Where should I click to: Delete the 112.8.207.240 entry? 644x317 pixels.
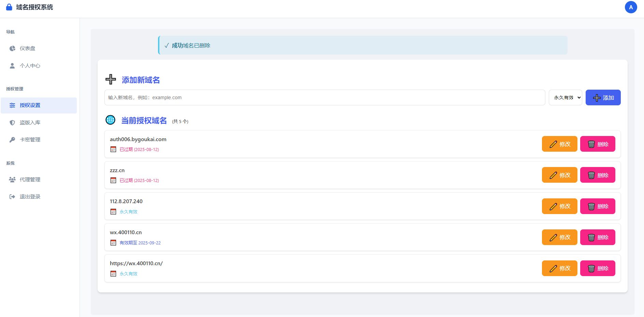coord(597,206)
